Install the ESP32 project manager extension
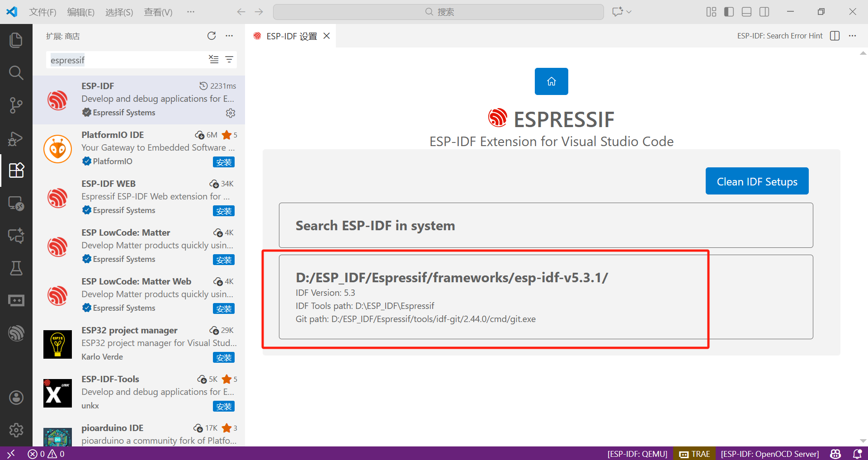Image resolution: width=868 pixels, height=460 pixels. click(224, 357)
